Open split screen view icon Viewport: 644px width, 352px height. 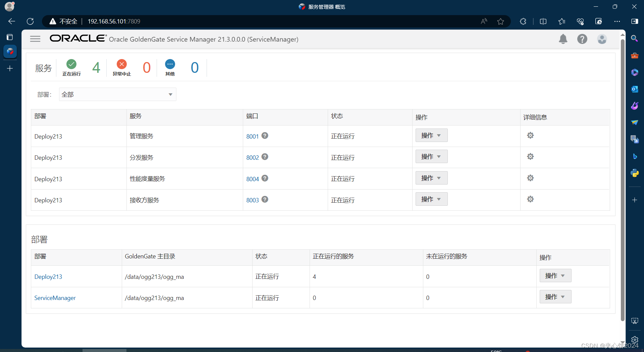[x=543, y=21]
